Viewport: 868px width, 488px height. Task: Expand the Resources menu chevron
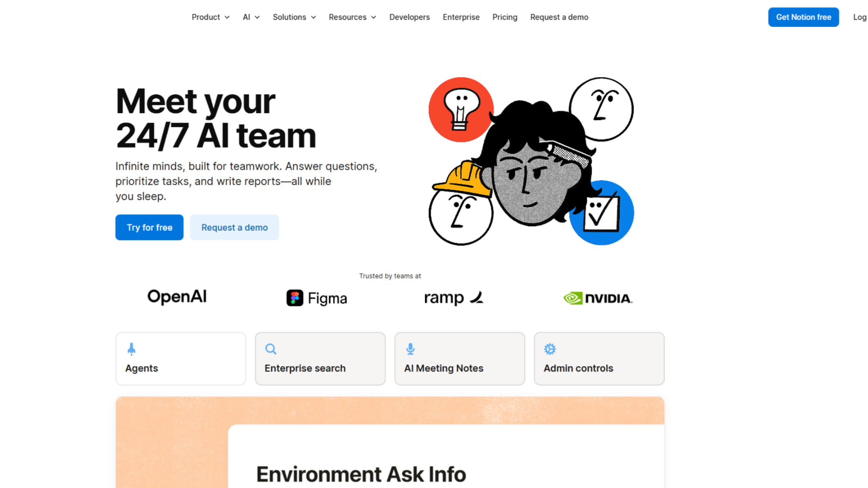[373, 17]
